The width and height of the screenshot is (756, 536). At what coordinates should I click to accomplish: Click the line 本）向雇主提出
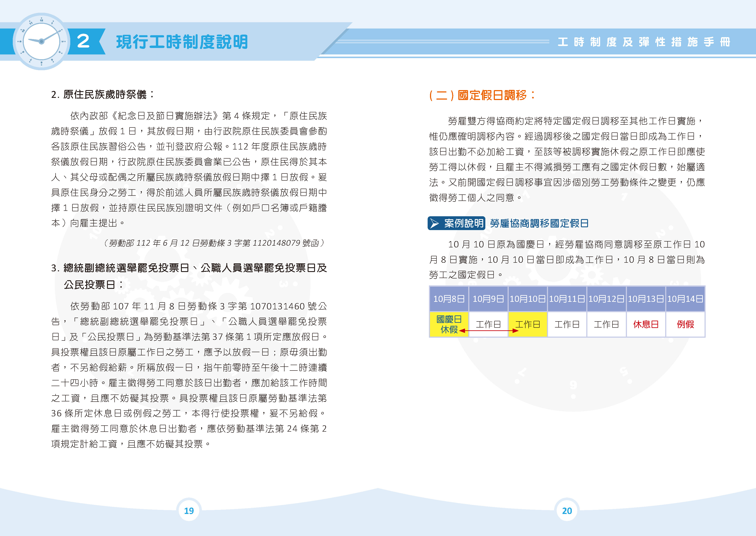(x=88, y=223)
